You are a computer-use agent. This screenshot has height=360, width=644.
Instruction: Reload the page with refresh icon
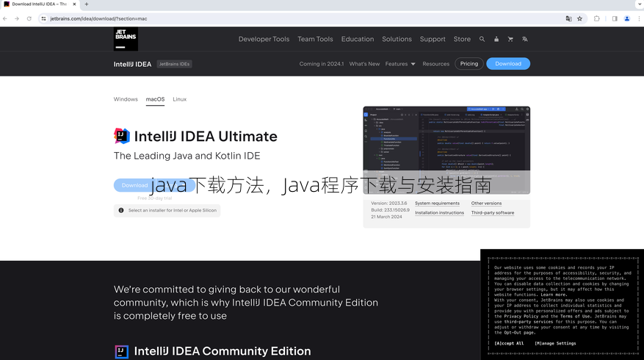(29, 18)
